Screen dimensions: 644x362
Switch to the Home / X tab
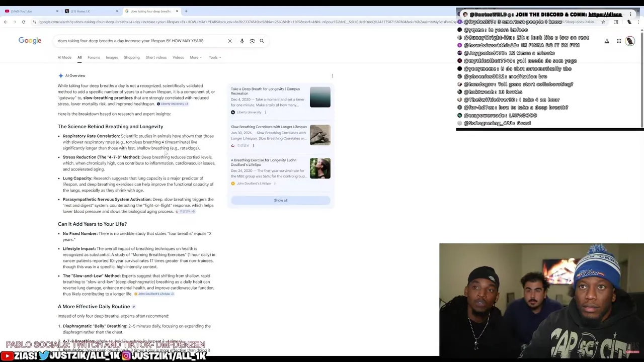91,11
